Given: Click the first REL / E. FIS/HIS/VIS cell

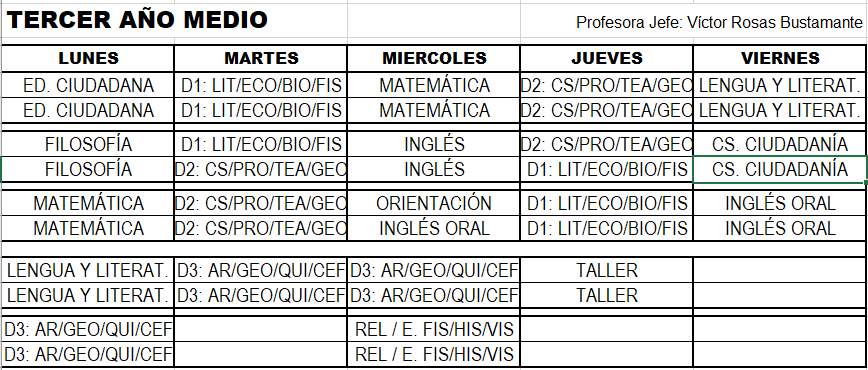Looking at the screenshot, I should click(x=433, y=330).
